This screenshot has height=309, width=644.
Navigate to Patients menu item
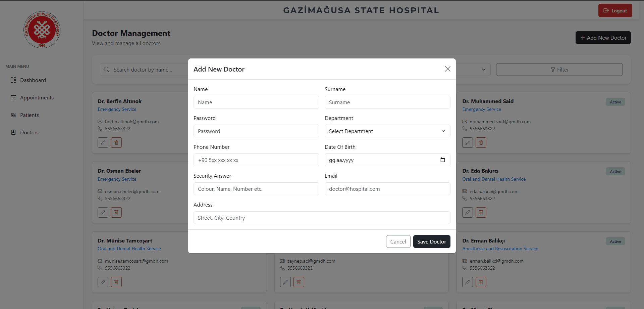coord(30,115)
